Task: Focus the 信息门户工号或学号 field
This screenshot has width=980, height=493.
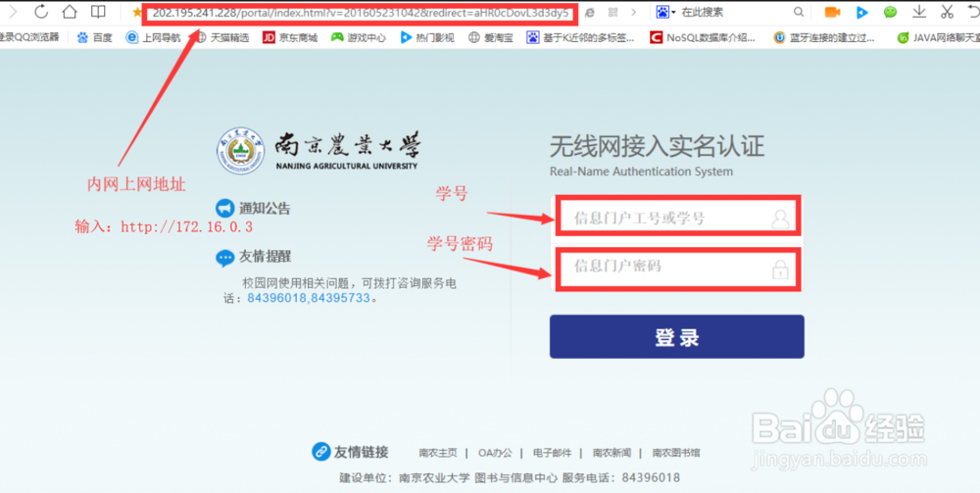Action: click(x=677, y=217)
